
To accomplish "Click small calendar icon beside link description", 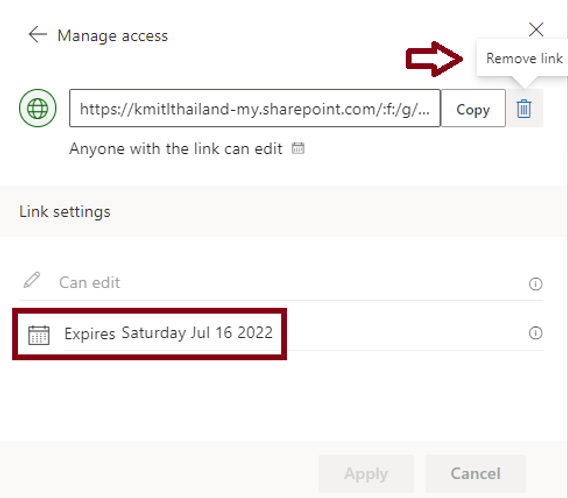I will [x=298, y=148].
